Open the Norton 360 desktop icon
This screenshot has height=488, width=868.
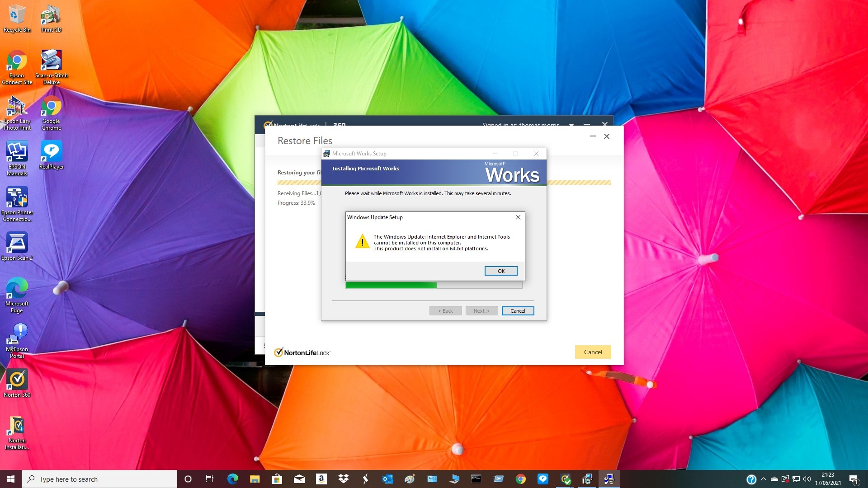pyautogui.click(x=17, y=380)
